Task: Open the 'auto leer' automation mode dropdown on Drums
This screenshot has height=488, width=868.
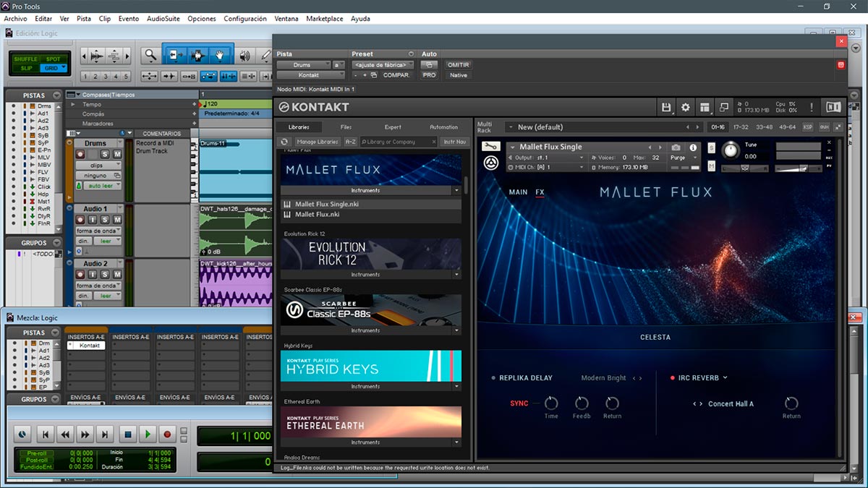Action: click(x=102, y=186)
